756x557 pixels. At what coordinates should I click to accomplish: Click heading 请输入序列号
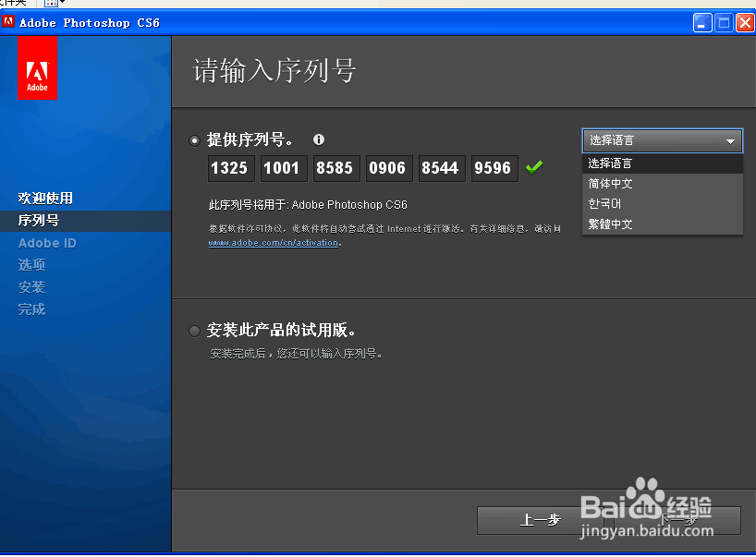click(x=274, y=71)
